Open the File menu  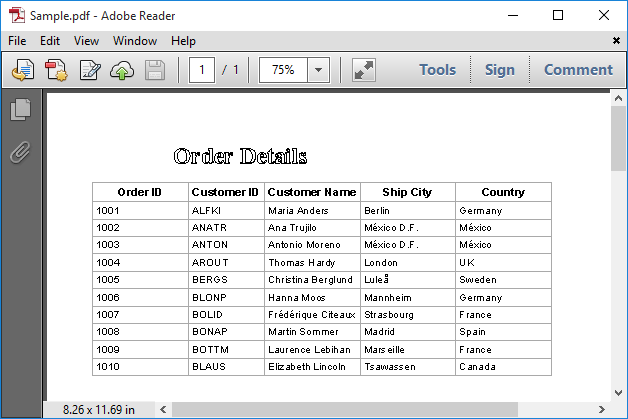[17, 41]
